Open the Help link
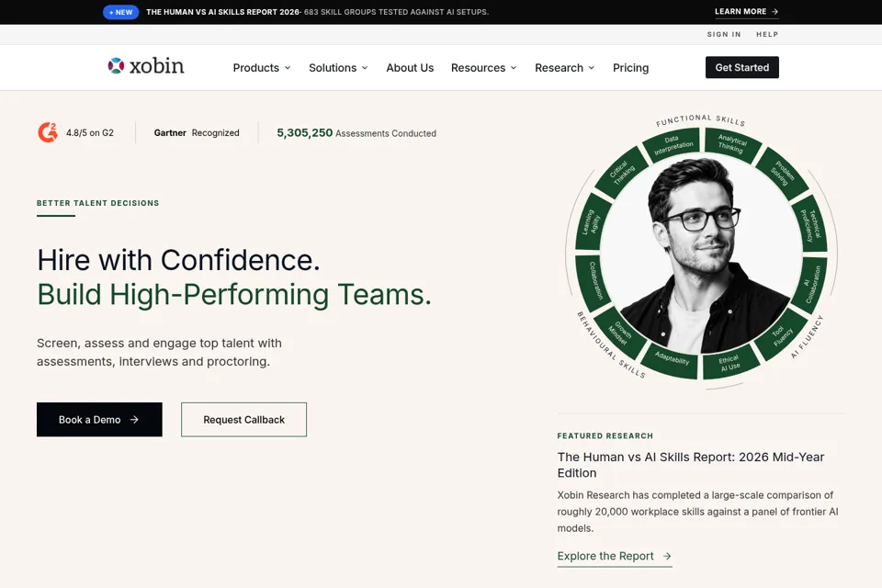This screenshot has height=588, width=882. [x=767, y=34]
